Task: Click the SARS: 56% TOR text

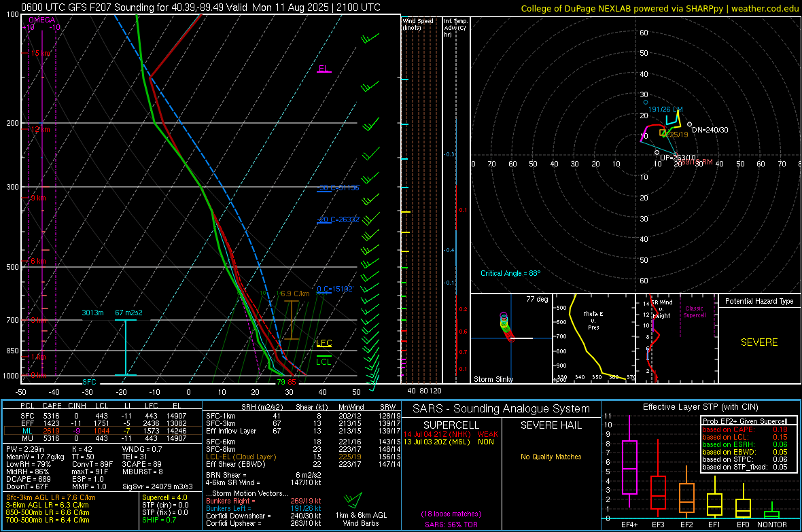Action: coord(451,525)
